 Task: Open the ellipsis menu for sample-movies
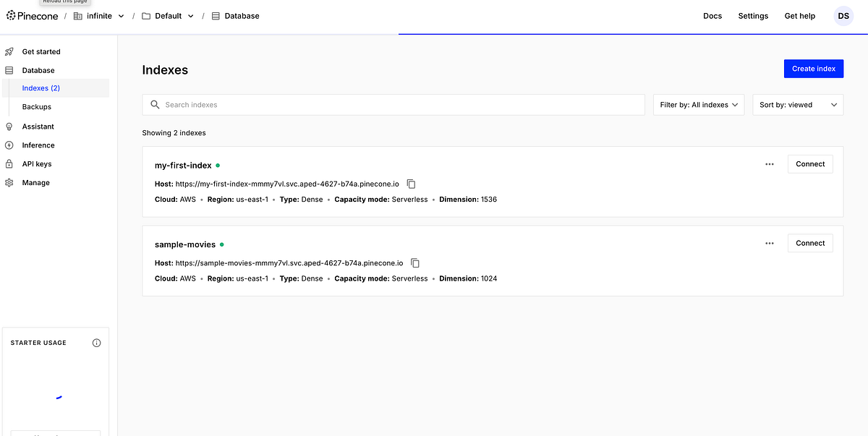pos(769,243)
